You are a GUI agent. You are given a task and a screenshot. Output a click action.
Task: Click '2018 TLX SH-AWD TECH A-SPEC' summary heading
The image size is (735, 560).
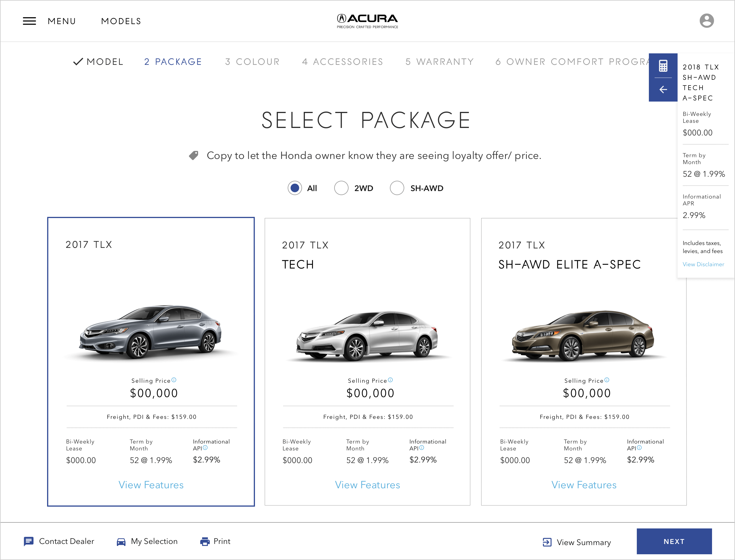[701, 82]
